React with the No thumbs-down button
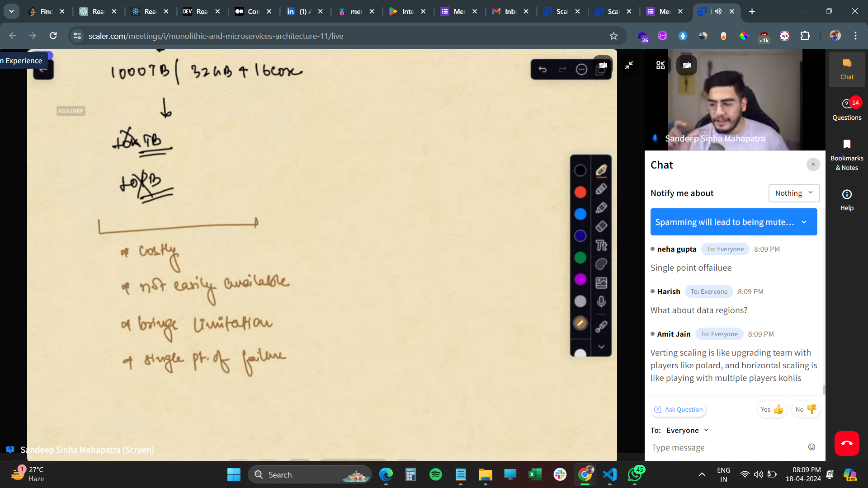This screenshot has height=488, width=868. tap(806, 409)
